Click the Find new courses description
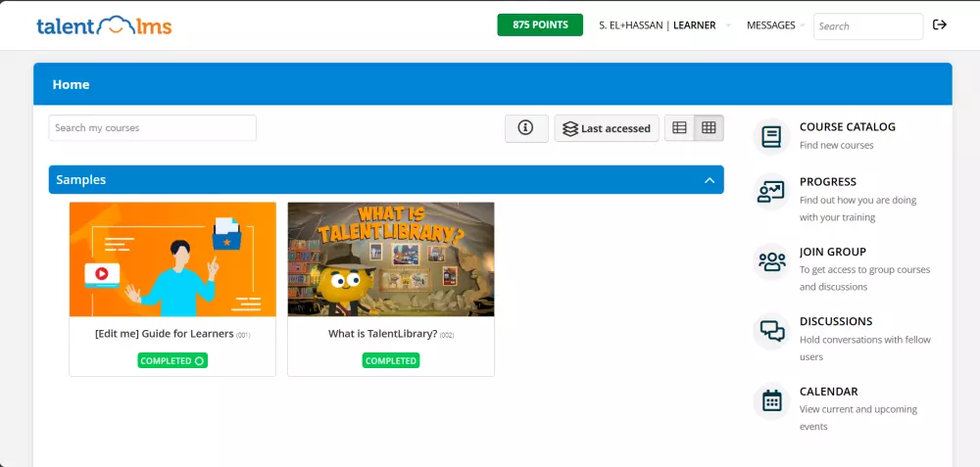This screenshot has height=467, width=980. pos(836,146)
